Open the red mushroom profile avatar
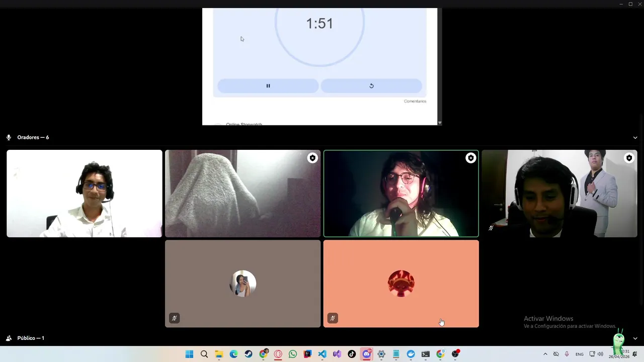Screen dimensions: 644x362 tap(401, 284)
